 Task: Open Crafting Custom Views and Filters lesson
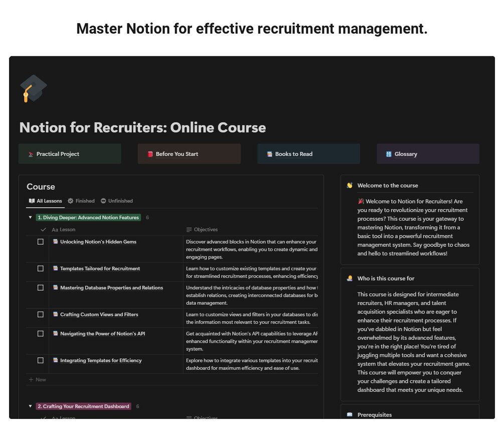click(x=99, y=315)
